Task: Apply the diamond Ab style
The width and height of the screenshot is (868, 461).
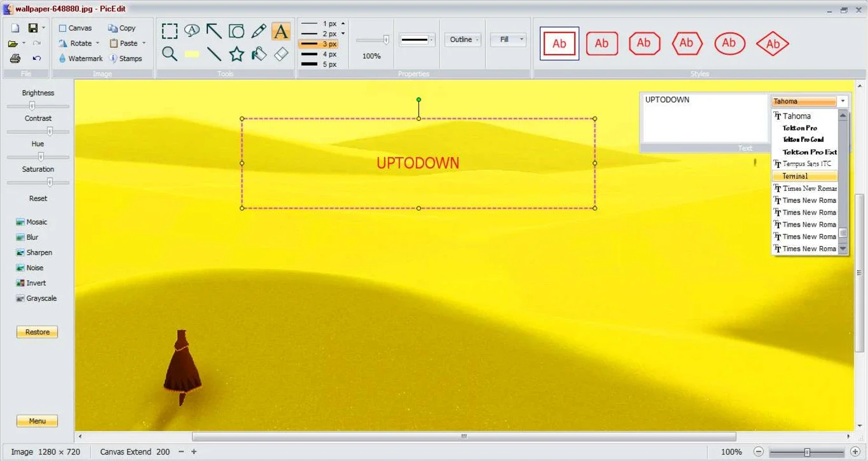Action: click(772, 43)
